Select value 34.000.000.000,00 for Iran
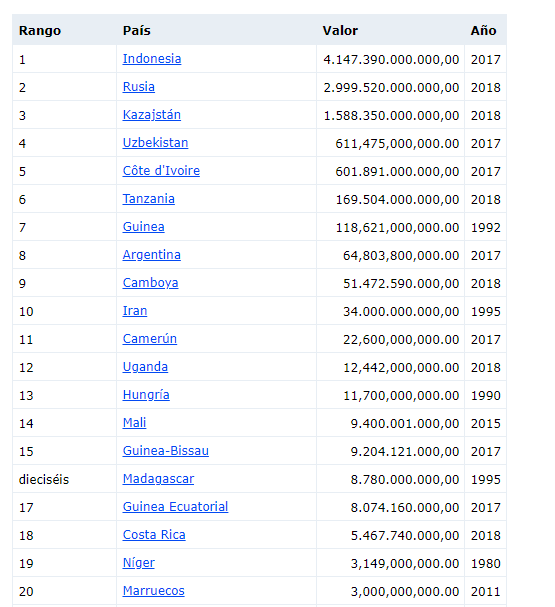This screenshot has height=607, width=555. [401, 312]
